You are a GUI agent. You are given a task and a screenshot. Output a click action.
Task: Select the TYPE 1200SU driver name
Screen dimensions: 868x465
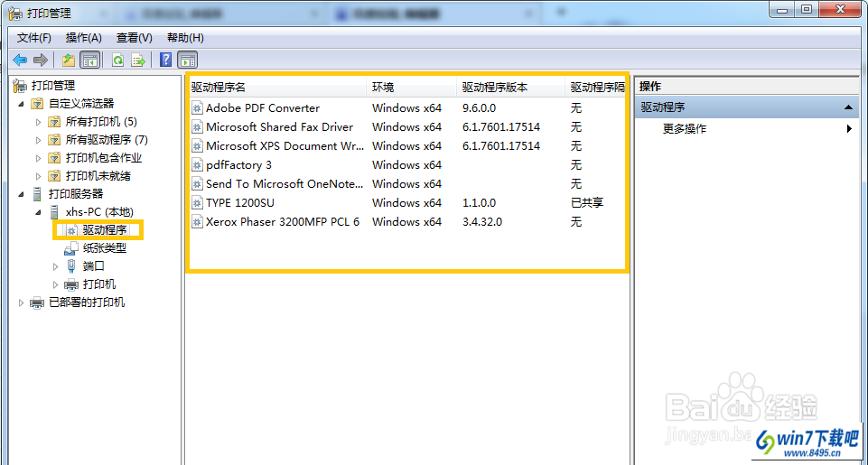[x=239, y=203]
